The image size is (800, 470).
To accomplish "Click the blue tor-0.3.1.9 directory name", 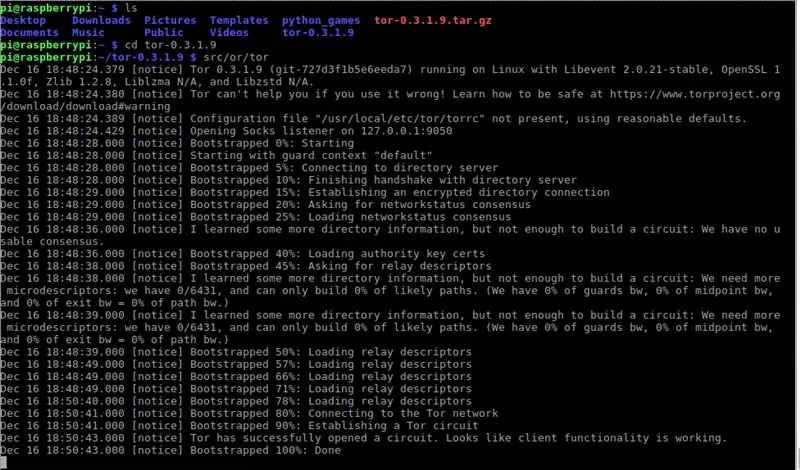I will click(x=318, y=33).
